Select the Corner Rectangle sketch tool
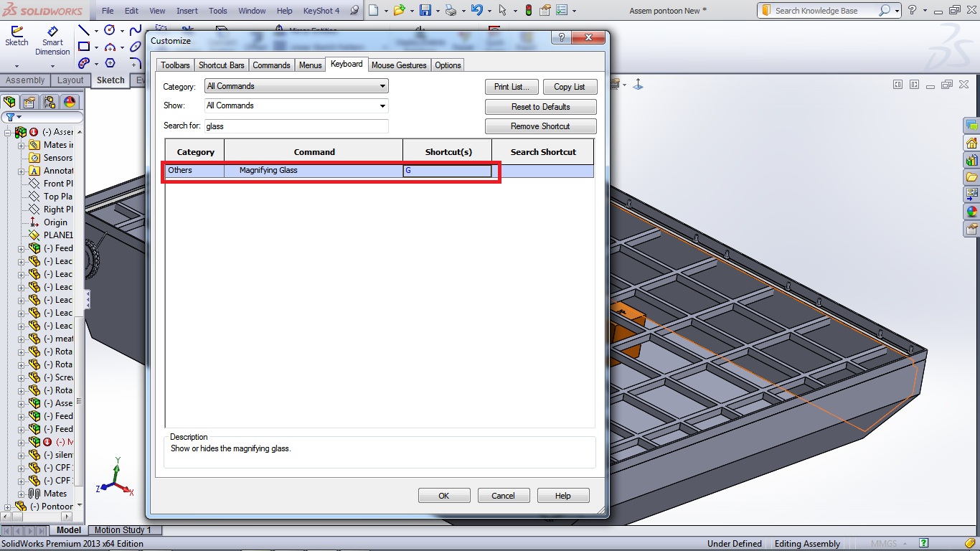 (x=84, y=47)
